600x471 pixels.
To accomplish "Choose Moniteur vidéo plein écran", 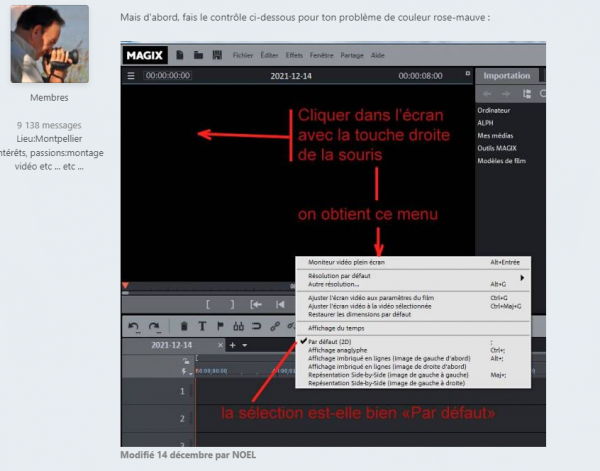I will click(413, 262).
